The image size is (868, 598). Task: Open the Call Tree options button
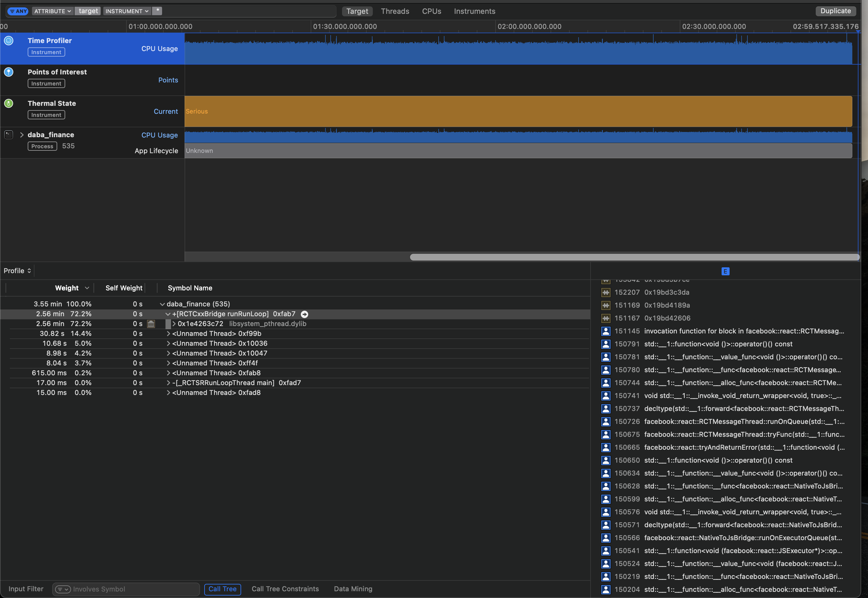tap(222, 589)
